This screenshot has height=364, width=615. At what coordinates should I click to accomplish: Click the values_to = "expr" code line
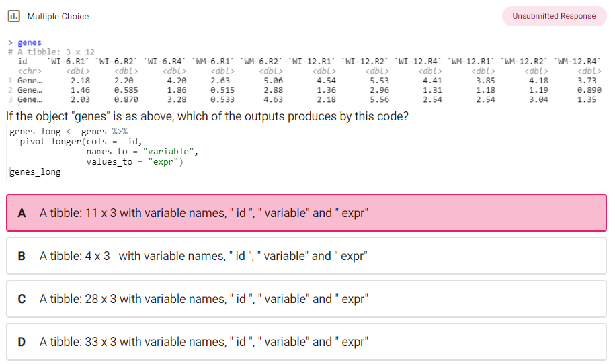tap(135, 162)
